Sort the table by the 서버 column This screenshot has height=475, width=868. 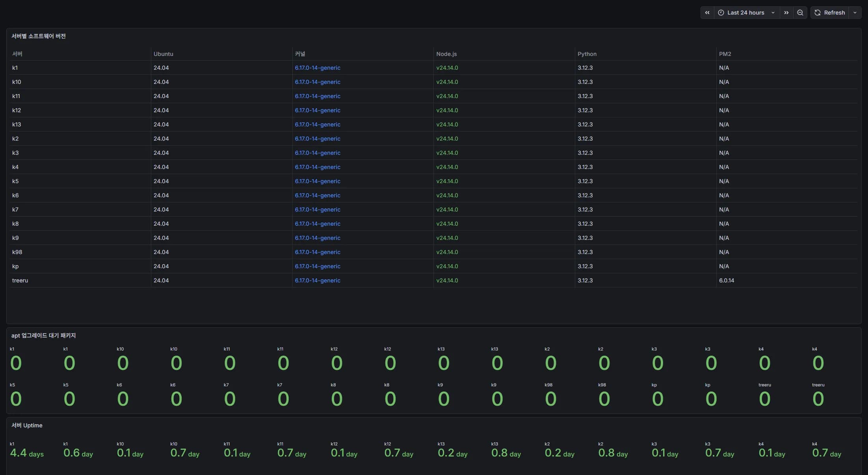click(x=17, y=54)
